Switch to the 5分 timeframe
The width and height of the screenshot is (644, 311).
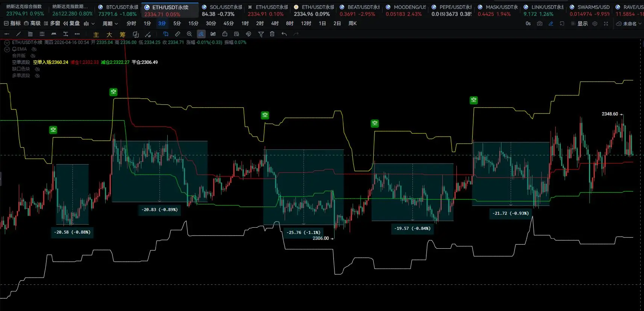[177, 24]
